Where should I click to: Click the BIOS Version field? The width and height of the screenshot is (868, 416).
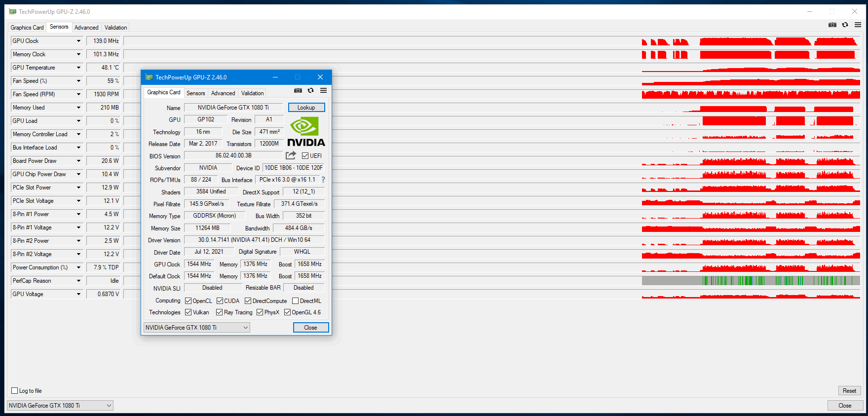[233, 155]
